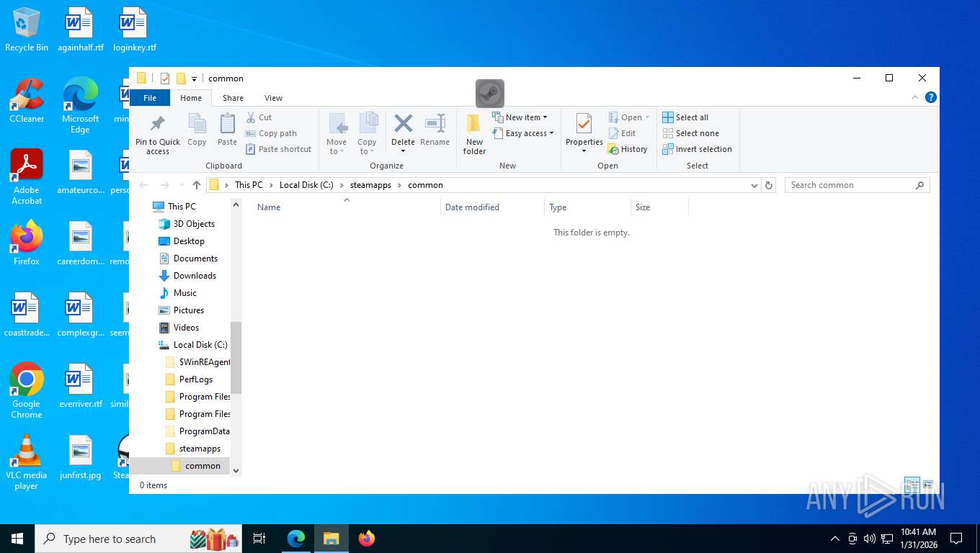Click Local Disk (C:) breadcrumb
The width and height of the screenshot is (980, 553).
pos(306,185)
